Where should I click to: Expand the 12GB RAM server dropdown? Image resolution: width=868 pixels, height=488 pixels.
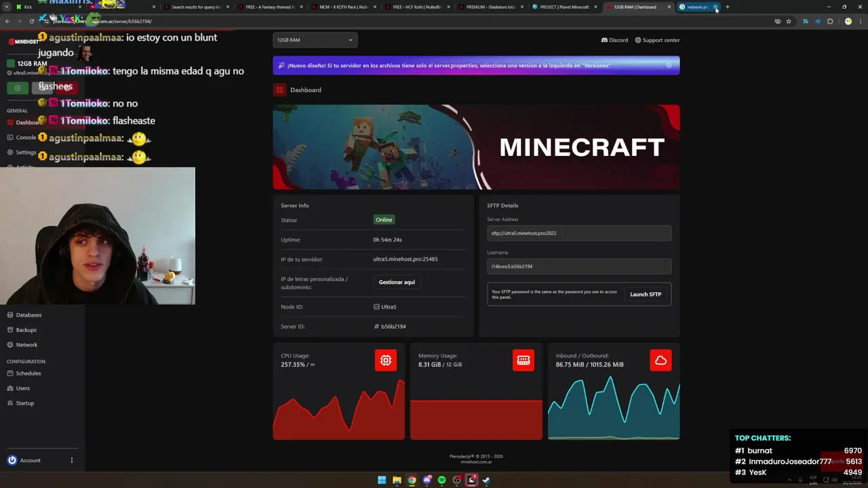coord(315,40)
